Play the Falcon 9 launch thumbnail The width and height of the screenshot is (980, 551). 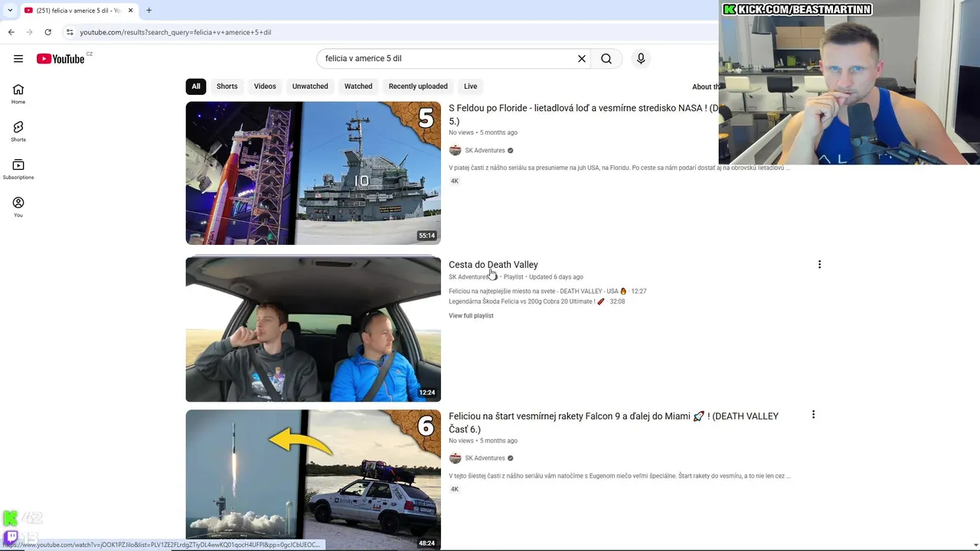coord(313,480)
